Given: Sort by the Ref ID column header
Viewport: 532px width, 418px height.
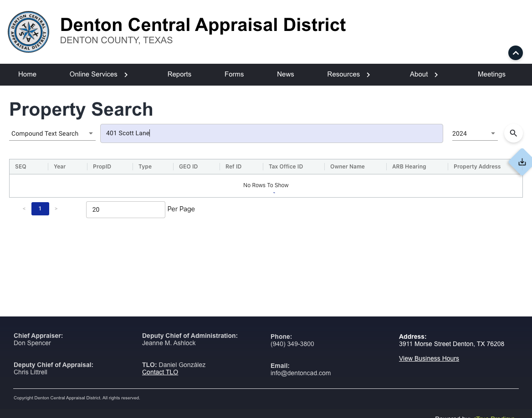Looking at the screenshot, I should [x=233, y=167].
